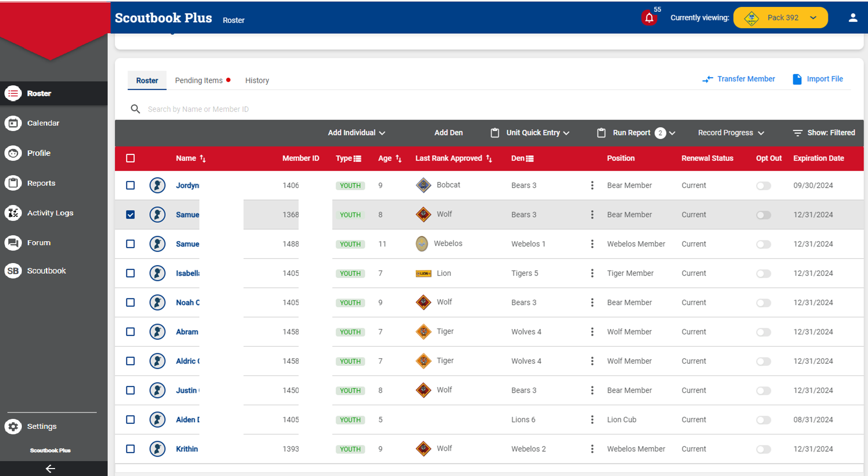Image resolution: width=868 pixels, height=476 pixels.
Task: Click the Transfer Member link
Action: tap(739, 79)
